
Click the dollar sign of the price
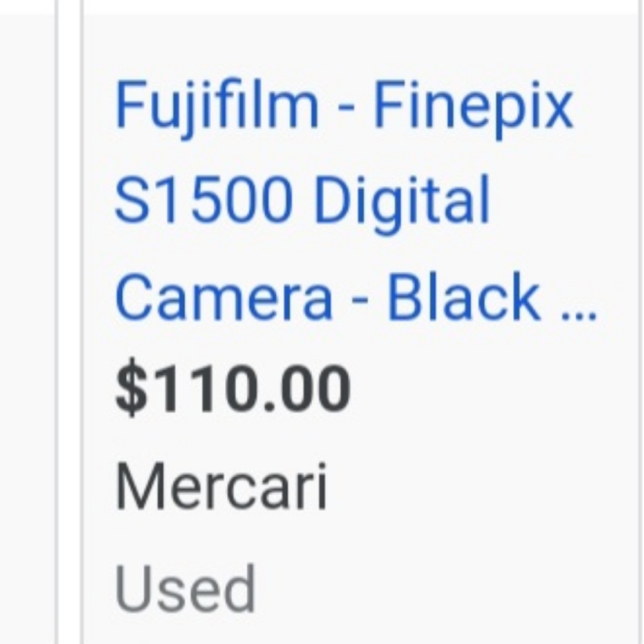(x=131, y=388)
